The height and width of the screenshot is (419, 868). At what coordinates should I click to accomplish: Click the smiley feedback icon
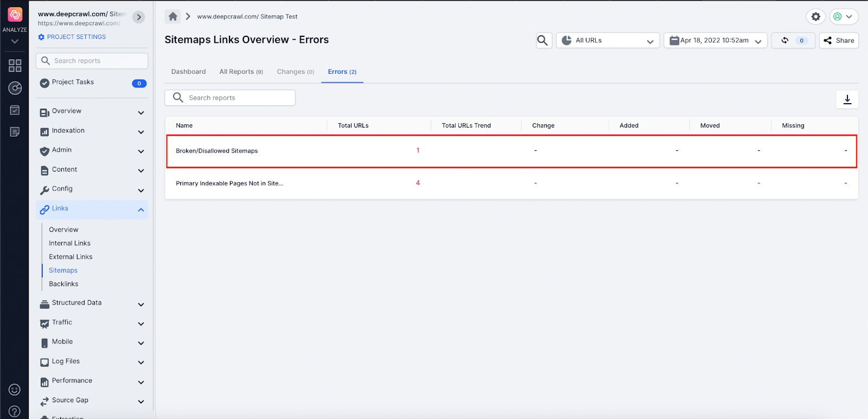click(15, 390)
